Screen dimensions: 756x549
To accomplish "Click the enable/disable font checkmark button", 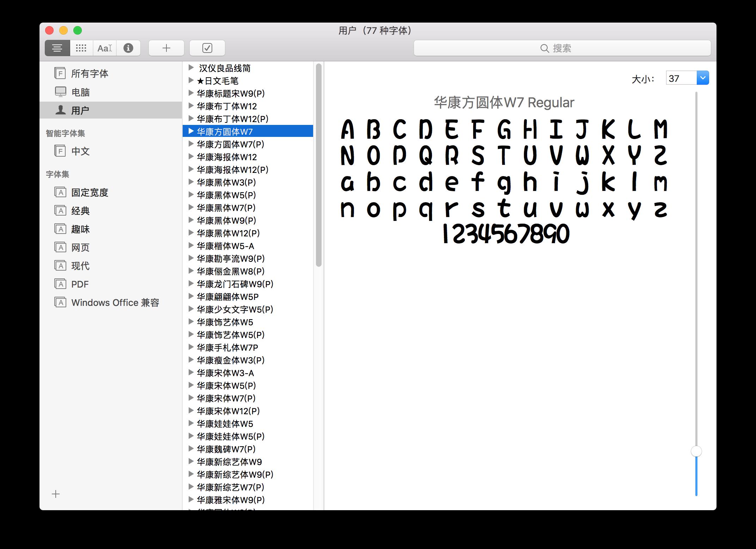I will 207,48.
